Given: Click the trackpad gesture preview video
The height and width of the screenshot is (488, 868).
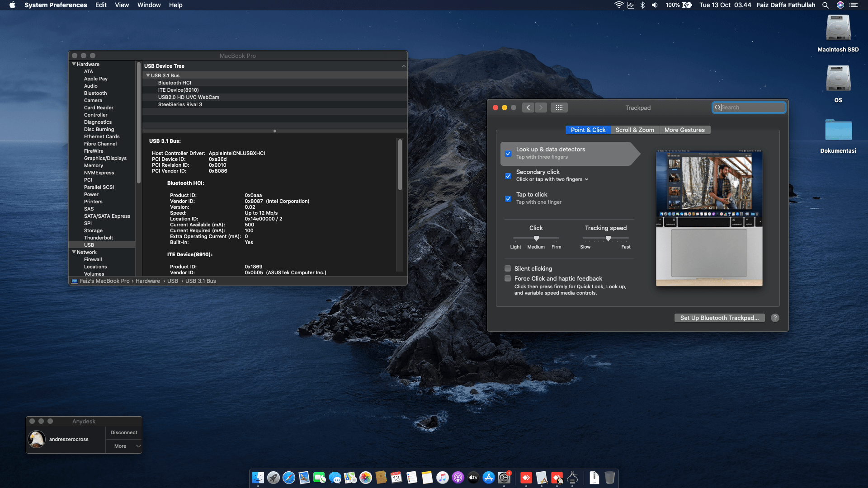Looking at the screenshot, I should 709,218.
